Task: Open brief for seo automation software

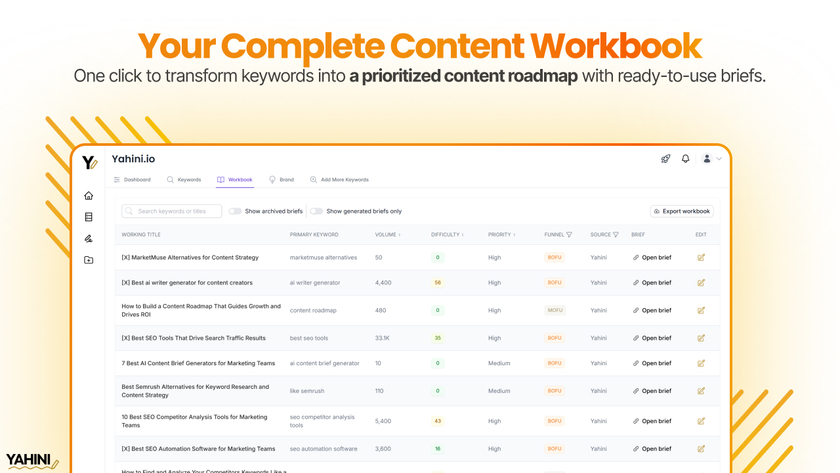Action: [652, 449]
